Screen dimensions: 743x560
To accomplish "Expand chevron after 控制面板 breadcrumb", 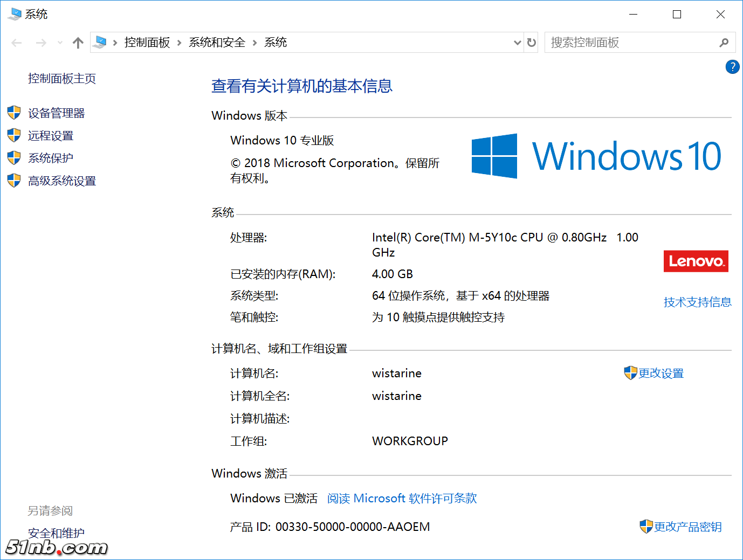I will pyautogui.click(x=180, y=43).
